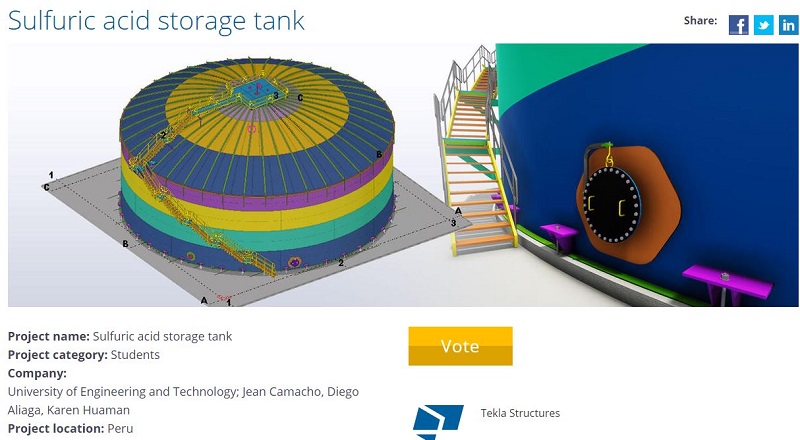Click the 'Sulfuric acid storage tank' heading

click(x=157, y=20)
